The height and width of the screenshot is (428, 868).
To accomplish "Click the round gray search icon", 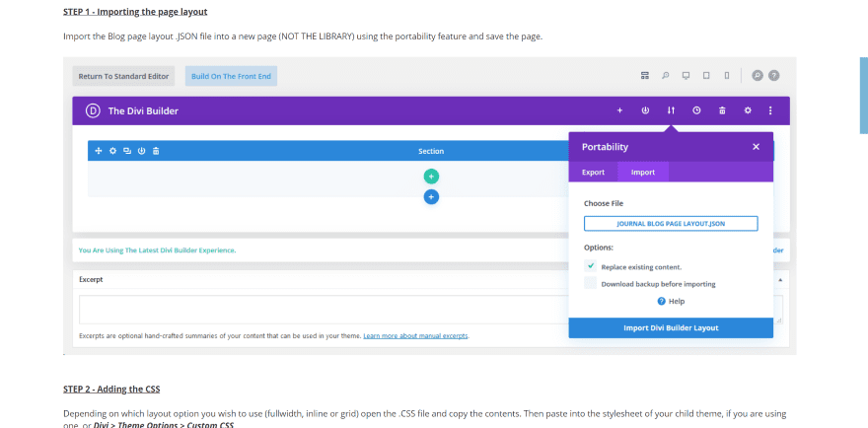I will click(x=758, y=75).
